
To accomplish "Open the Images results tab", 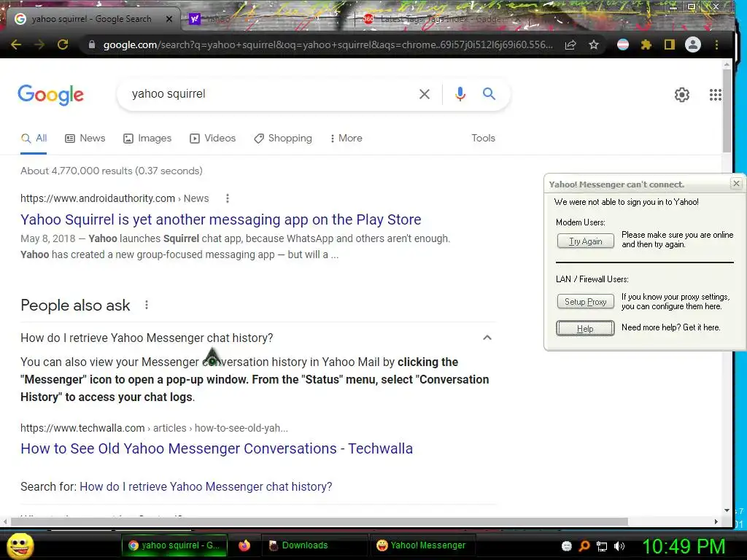I will [x=147, y=138].
